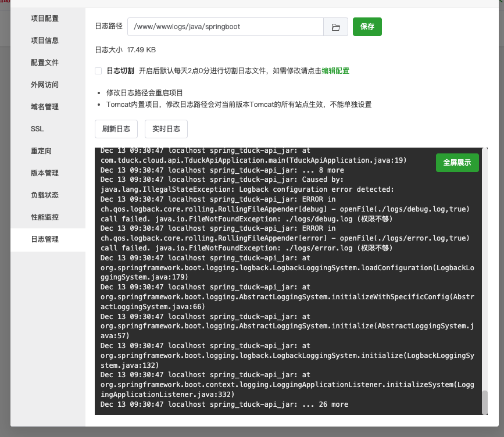504x437 pixels.
Task: Click the 实时日志 button
Action: tap(166, 129)
